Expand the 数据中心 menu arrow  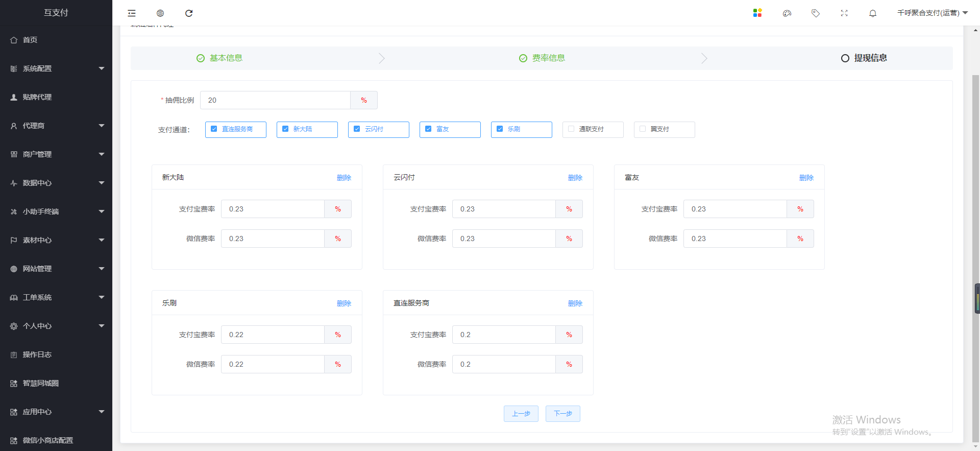click(102, 183)
